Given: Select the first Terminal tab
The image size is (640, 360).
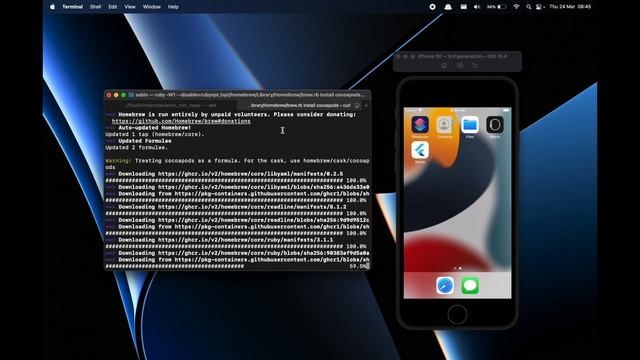Looking at the screenshot, I should (171, 105).
